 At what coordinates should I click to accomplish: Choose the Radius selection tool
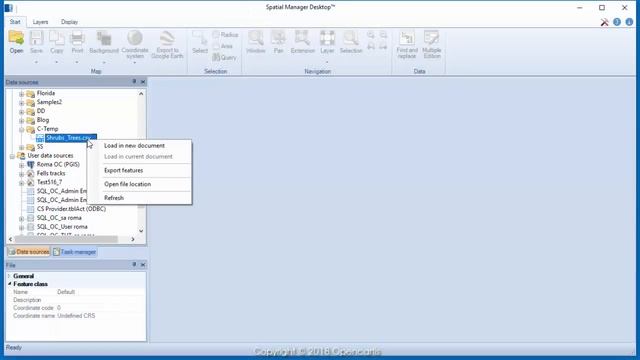coord(225,35)
